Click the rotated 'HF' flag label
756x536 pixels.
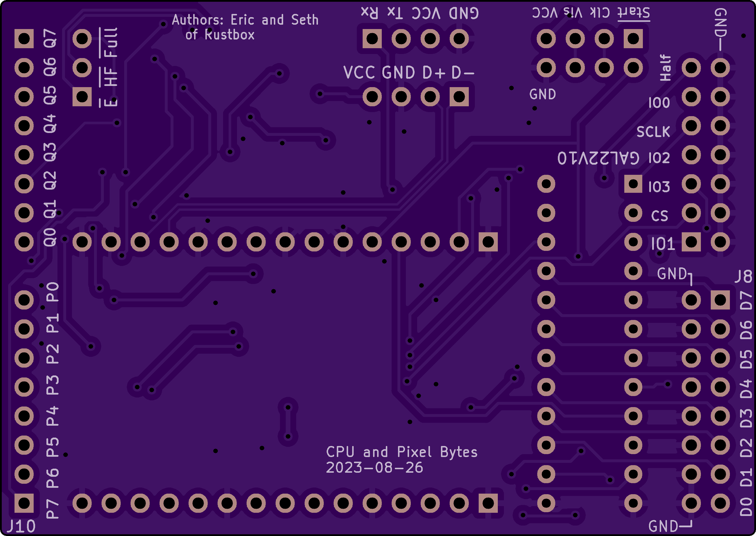click(111, 77)
